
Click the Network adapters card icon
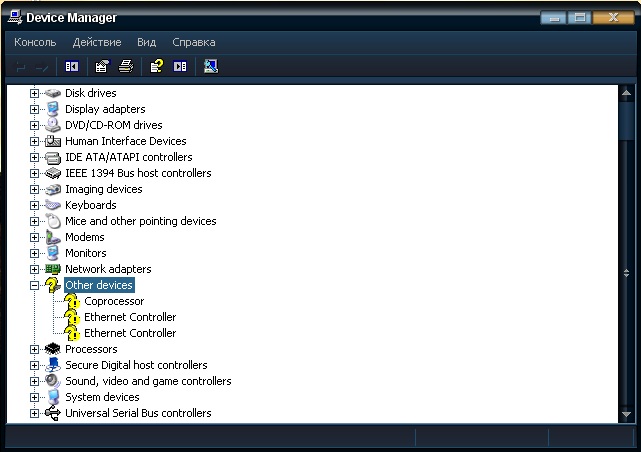(53, 269)
